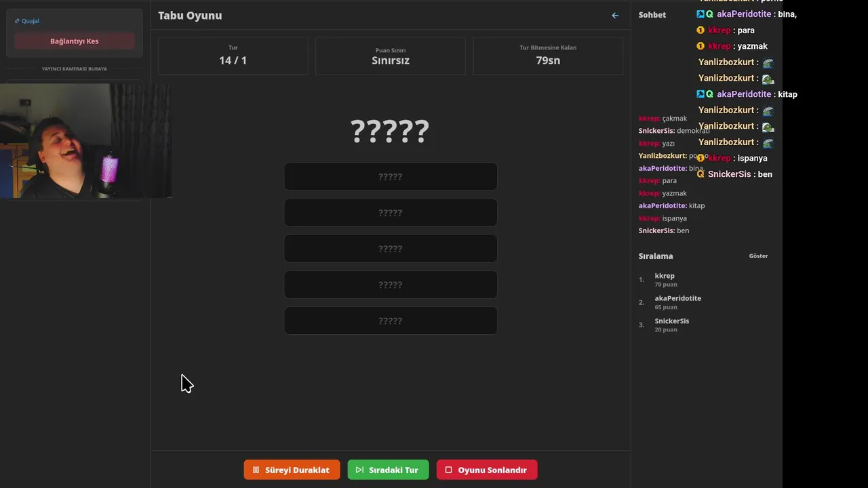Click the pause icon in Süreyi Duraklat
Screen dimensions: 868x488
pyautogui.click(x=256, y=470)
